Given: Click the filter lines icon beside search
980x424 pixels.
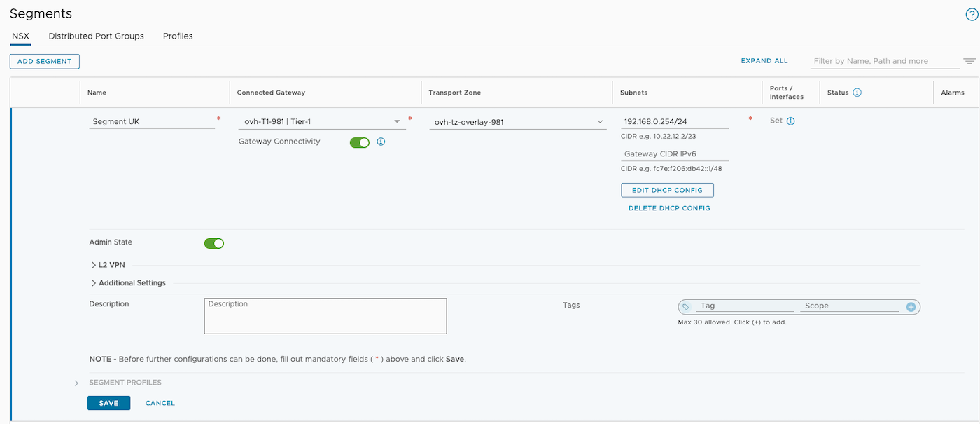Looking at the screenshot, I should tap(969, 61).
